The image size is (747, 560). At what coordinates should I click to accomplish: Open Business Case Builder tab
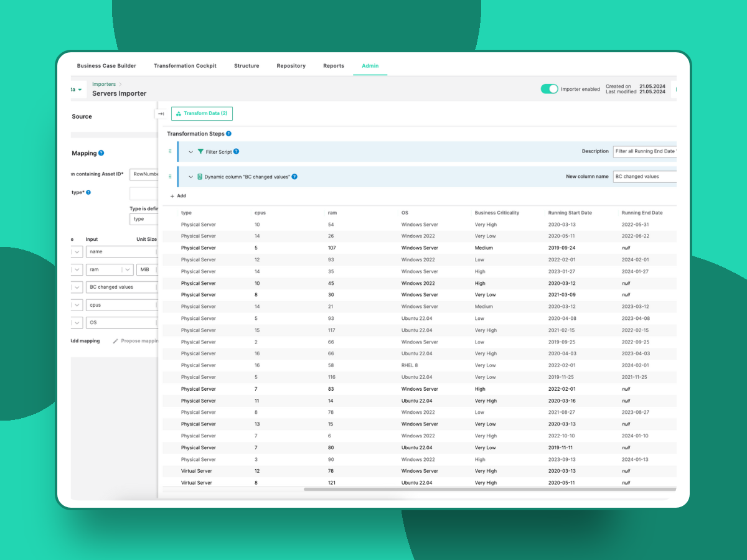tap(106, 66)
